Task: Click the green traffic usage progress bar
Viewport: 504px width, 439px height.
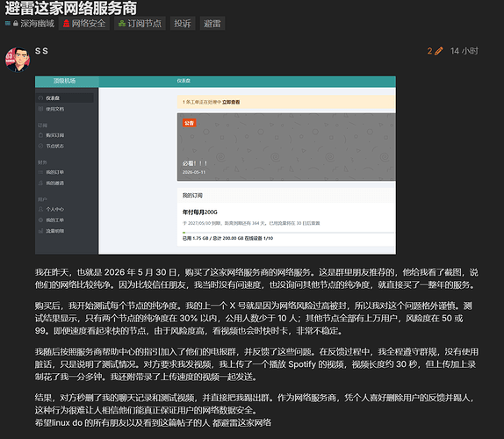Action: (x=288, y=233)
